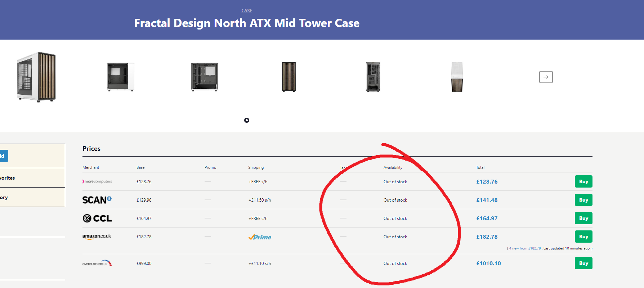644x288 pixels.
Task: Click the Total column header
Action: pyautogui.click(x=480, y=167)
